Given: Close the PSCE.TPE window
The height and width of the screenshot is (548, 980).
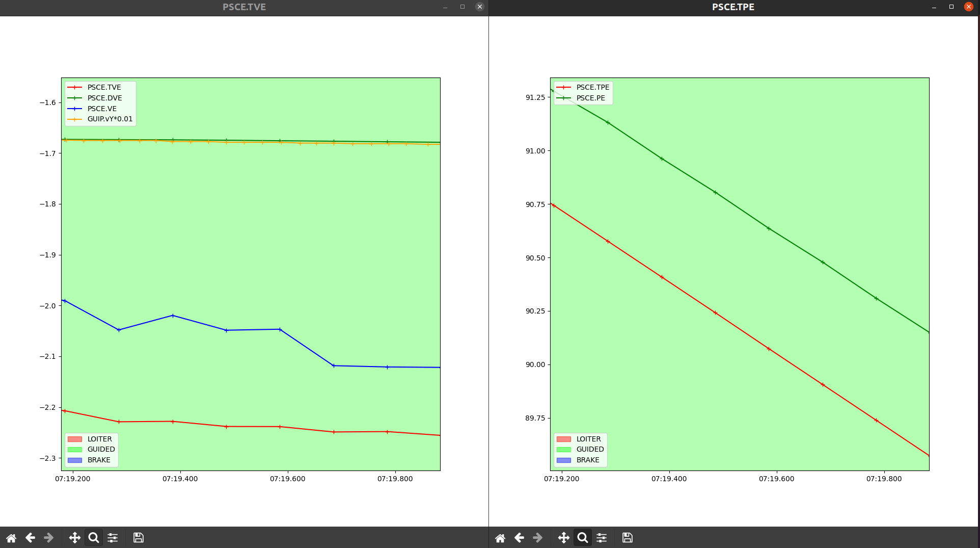Looking at the screenshot, I should click(x=969, y=7).
